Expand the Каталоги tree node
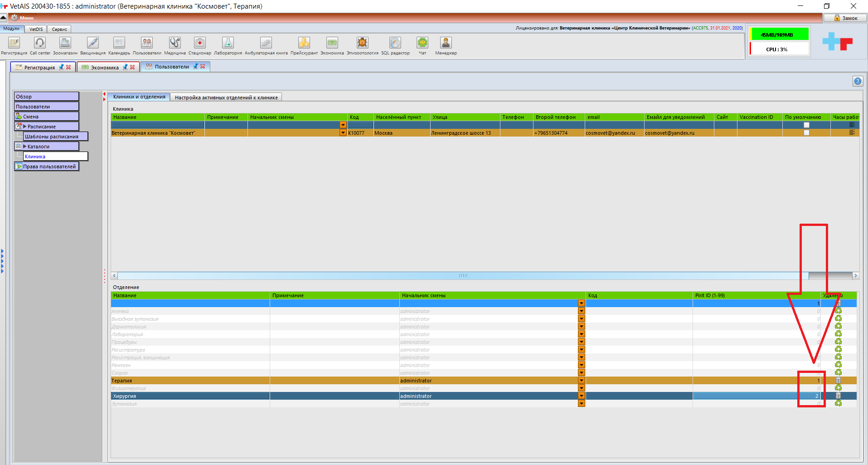Viewport: 868px width, 465px height. 25,147
